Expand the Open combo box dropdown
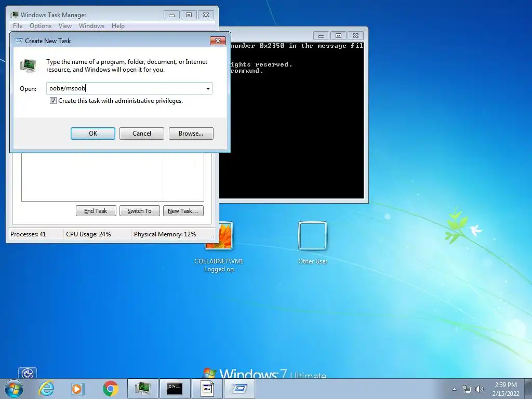The width and height of the screenshot is (532, 399). [208, 88]
